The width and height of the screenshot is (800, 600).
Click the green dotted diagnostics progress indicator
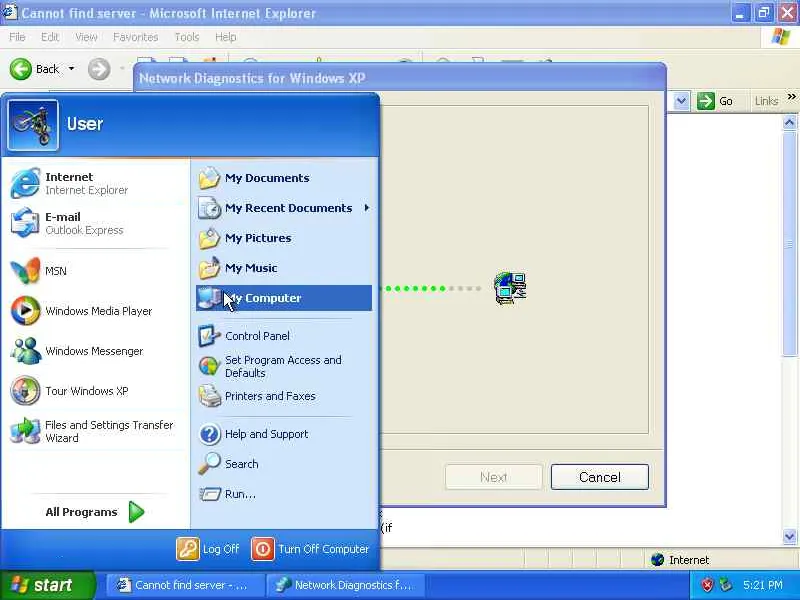point(432,288)
